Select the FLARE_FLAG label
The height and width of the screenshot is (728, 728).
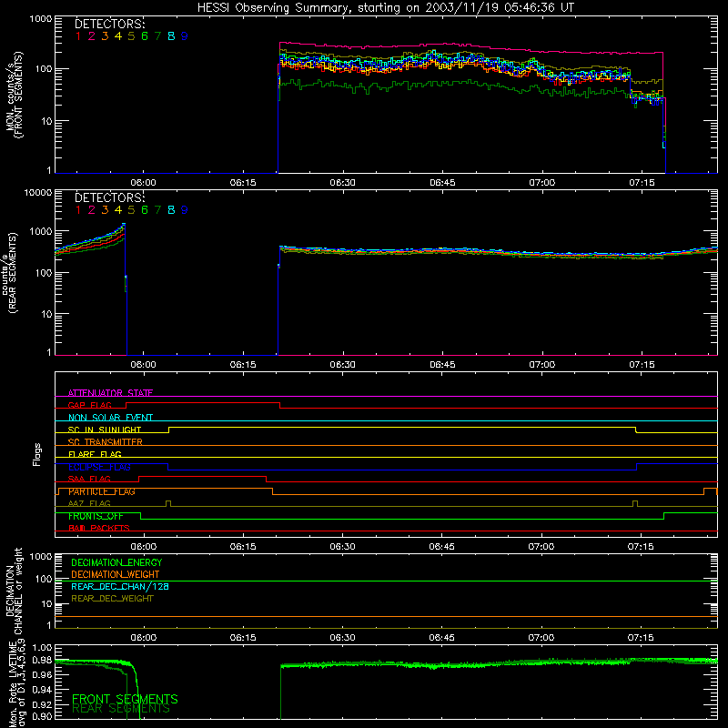[95, 454]
